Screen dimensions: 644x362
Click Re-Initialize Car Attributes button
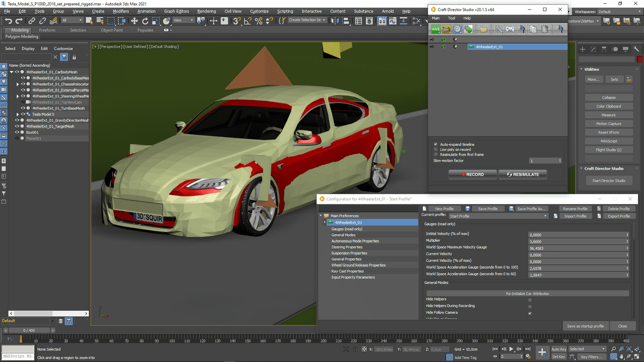coord(527,294)
